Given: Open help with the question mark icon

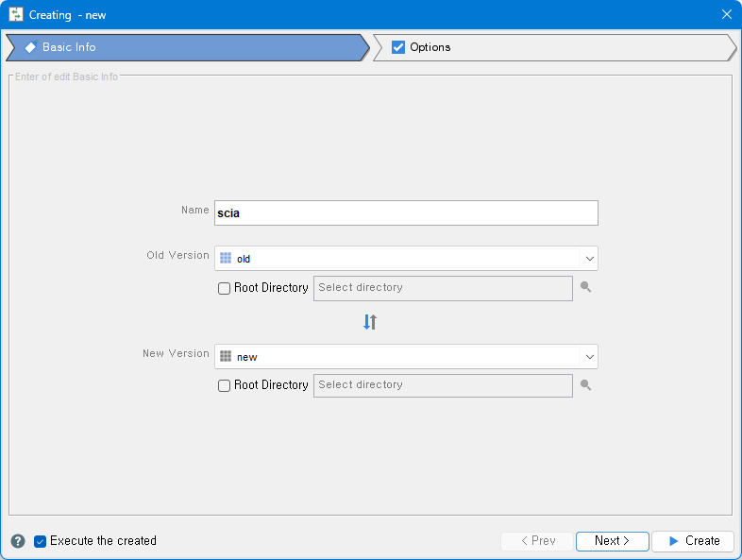Looking at the screenshot, I should pos(18,541).
